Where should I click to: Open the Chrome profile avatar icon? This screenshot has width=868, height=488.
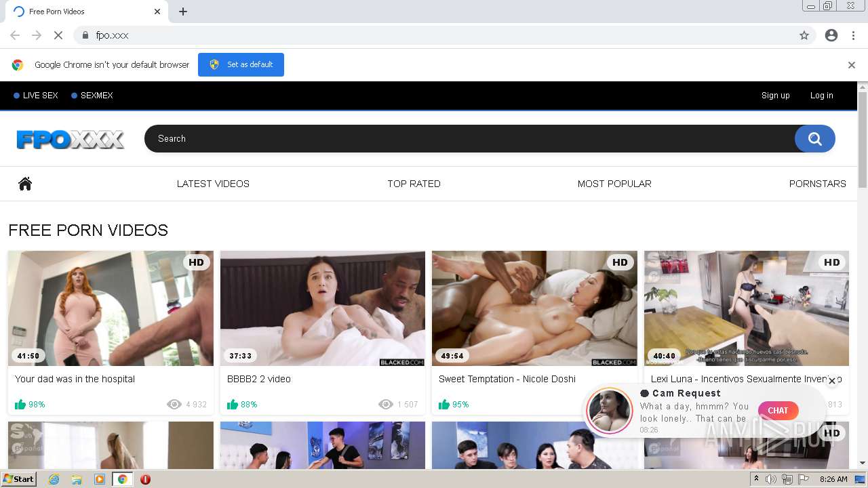(831, 35)
